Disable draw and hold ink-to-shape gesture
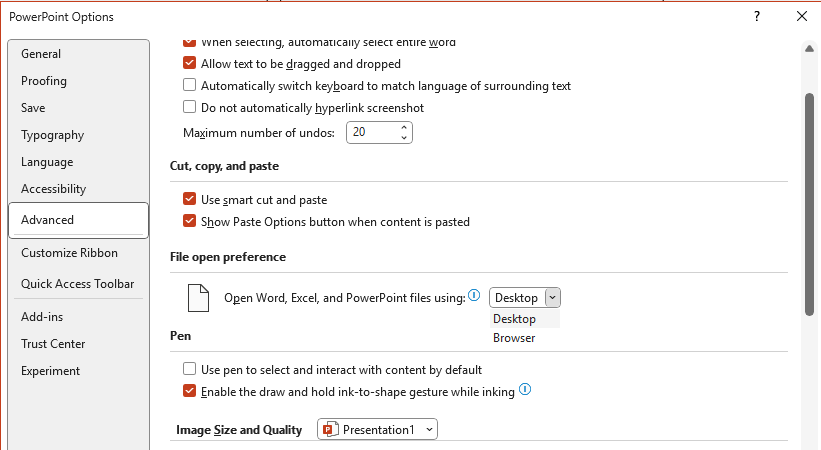Viewport: 821px width, 450px height. click(190, 391)
